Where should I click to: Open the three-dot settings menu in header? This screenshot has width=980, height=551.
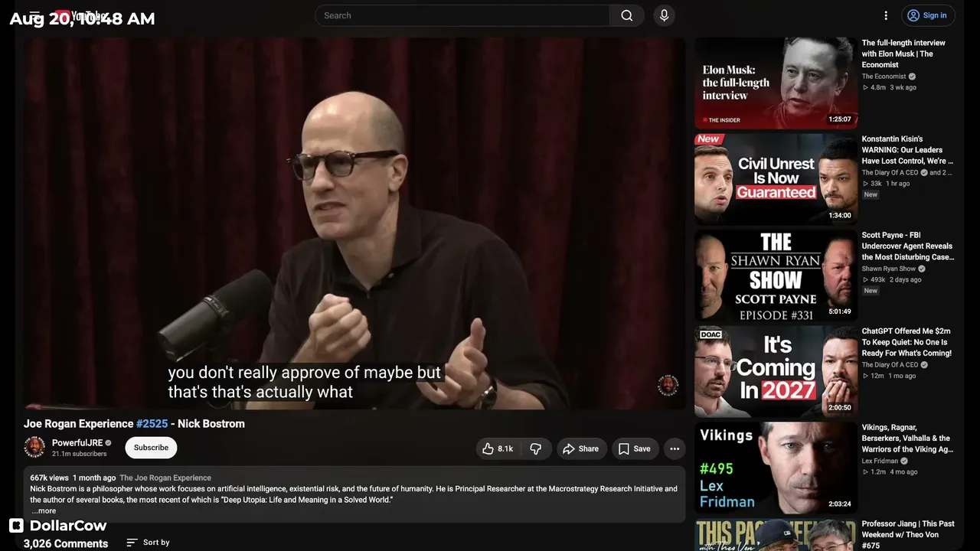point(886,15)
